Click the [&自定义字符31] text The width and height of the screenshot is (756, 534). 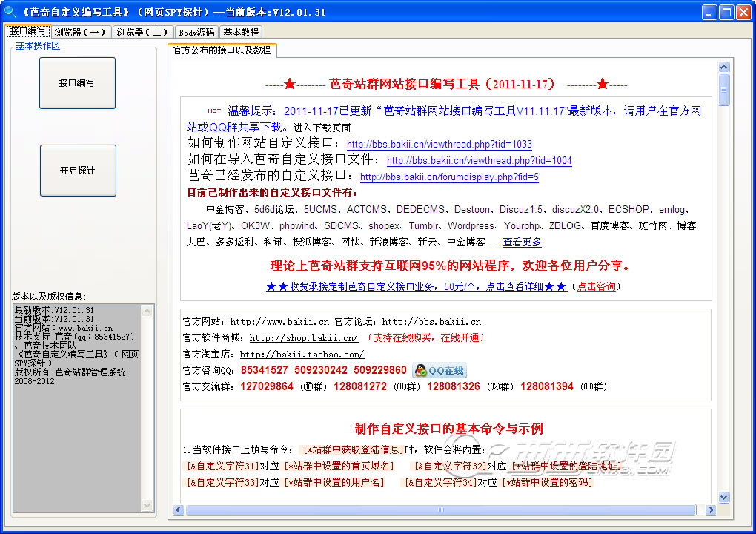tap(223, 467)
